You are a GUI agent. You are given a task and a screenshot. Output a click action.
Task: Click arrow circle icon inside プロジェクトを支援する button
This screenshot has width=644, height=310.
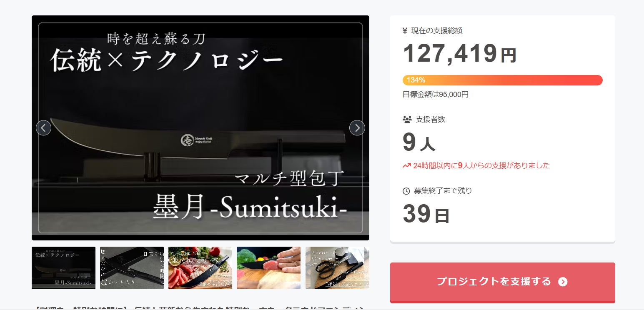pos(563,282)
